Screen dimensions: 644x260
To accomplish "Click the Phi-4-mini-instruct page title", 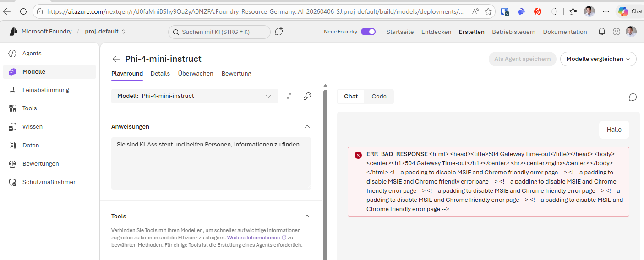I will point(163,59).
